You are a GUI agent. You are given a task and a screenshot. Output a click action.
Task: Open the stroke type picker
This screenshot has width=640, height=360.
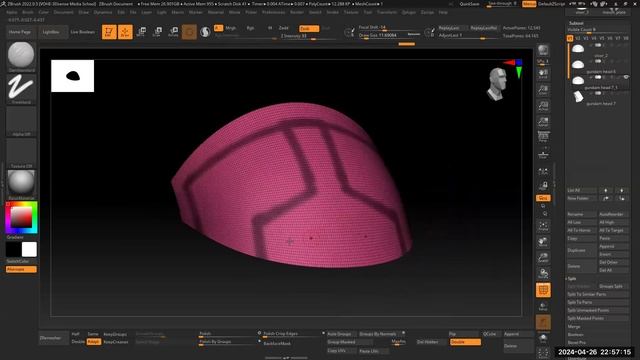(x=21, y=87)
